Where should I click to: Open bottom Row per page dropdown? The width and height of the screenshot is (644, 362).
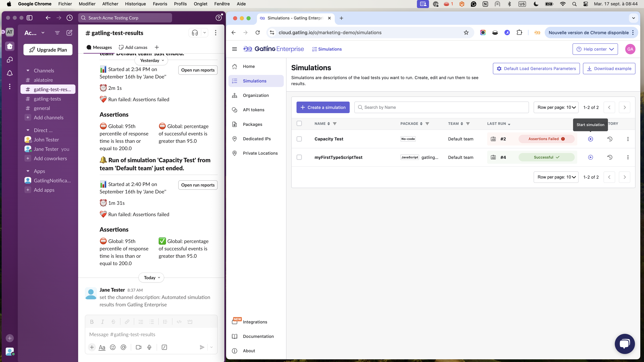(x=556, y=177)
